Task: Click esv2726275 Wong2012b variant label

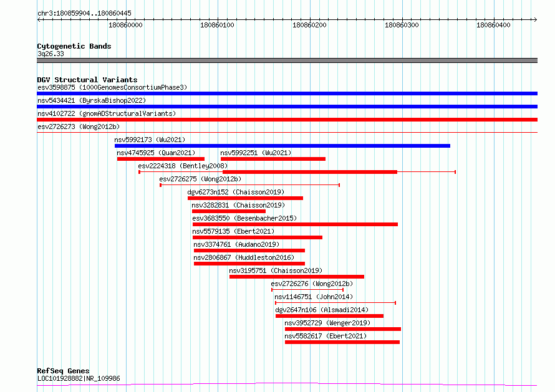Action: pyautogui.click(x=200, y=179)
